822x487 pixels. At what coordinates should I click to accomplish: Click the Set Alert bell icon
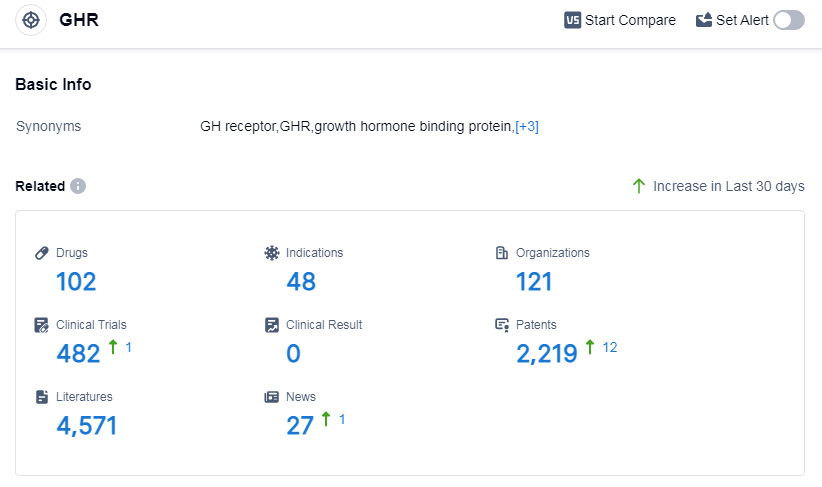704,20
